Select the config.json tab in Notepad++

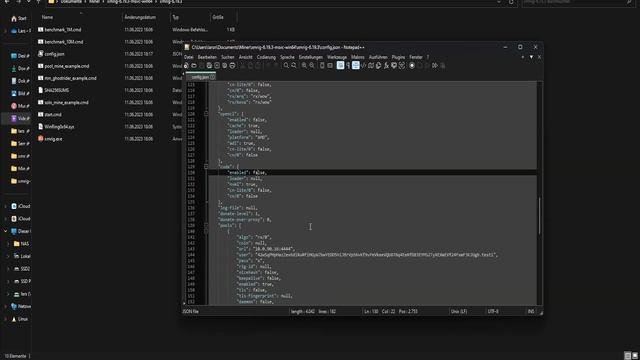200,77
